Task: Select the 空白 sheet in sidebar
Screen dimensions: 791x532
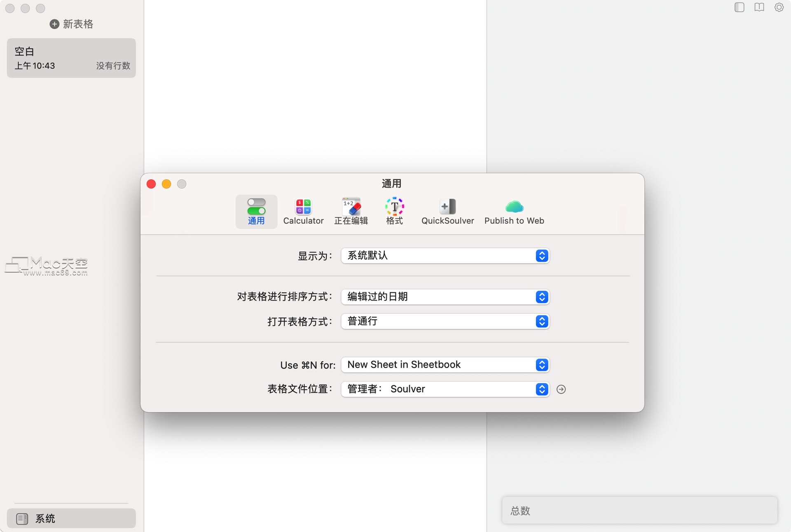Action: 71,58
